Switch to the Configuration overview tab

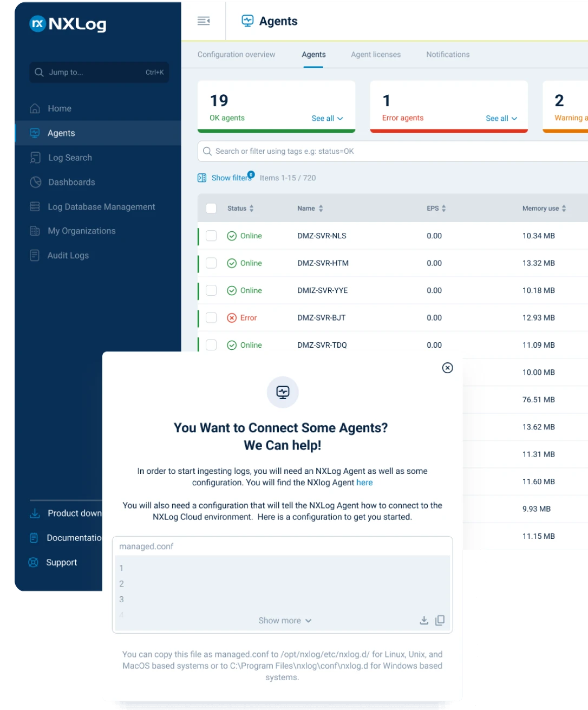click(x=236, y=54)
